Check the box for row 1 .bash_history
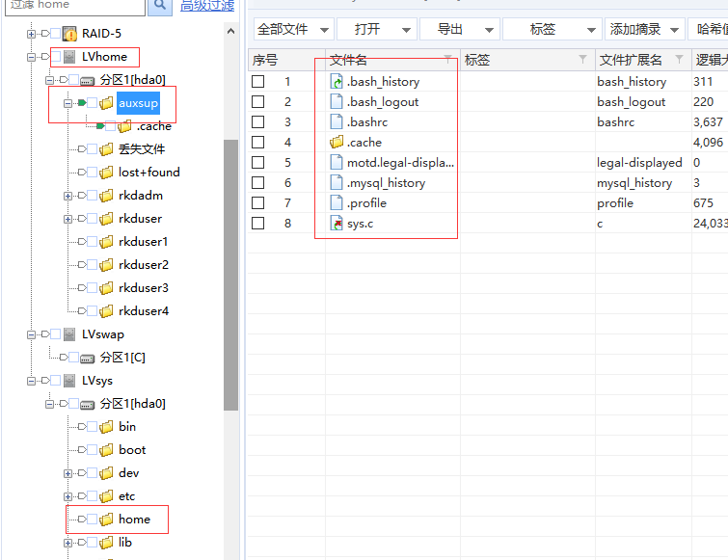The height and width of the screenshot is (560, 728). click(258, 82)
